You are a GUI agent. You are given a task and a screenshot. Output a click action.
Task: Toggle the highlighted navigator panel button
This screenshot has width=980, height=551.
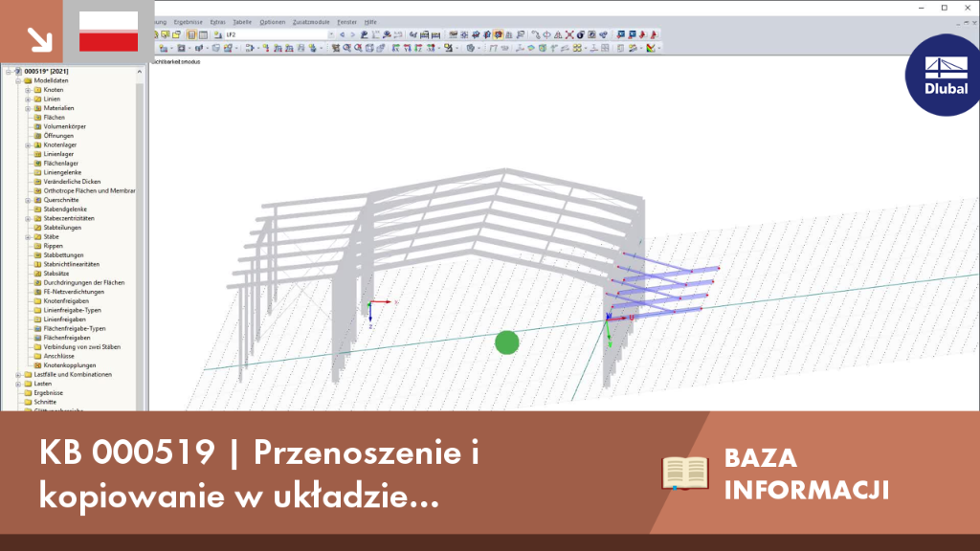pyautogui.click(x=191, y=35)
